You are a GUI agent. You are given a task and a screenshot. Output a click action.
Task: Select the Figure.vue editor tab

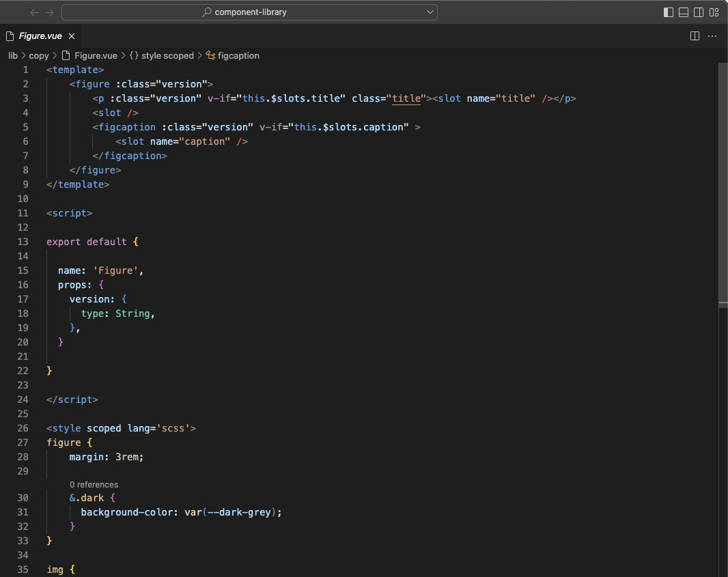pyautogui.click(x=40, y=36)
